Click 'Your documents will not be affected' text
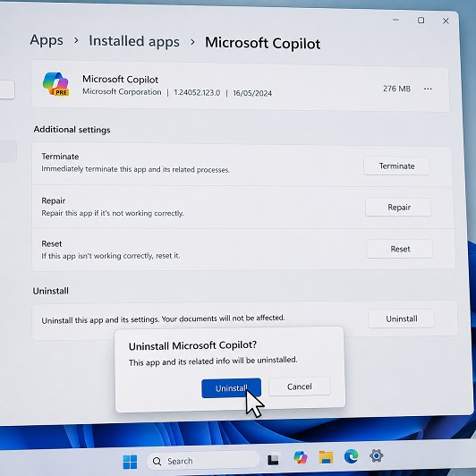The image size is (476, 476). point(223,319)
